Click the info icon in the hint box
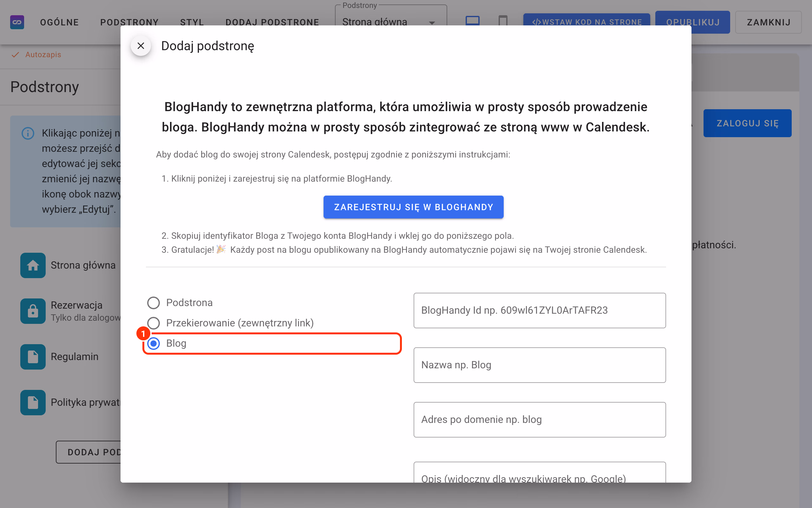 click(x=28, y=133)
